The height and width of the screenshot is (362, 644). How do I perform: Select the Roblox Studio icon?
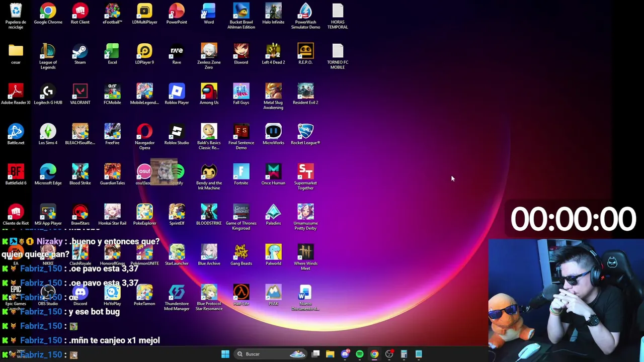pyautogui.click(x=177, y=135)
